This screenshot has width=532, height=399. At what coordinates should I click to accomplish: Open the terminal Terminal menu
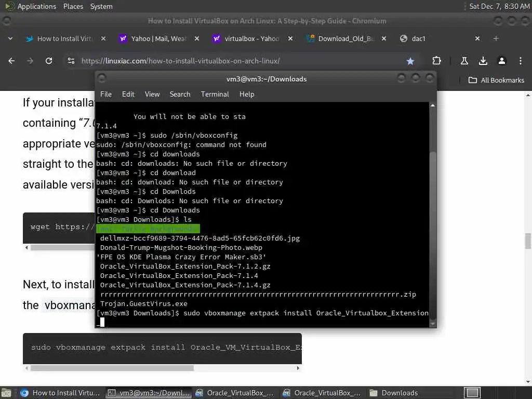pos(215,95)
